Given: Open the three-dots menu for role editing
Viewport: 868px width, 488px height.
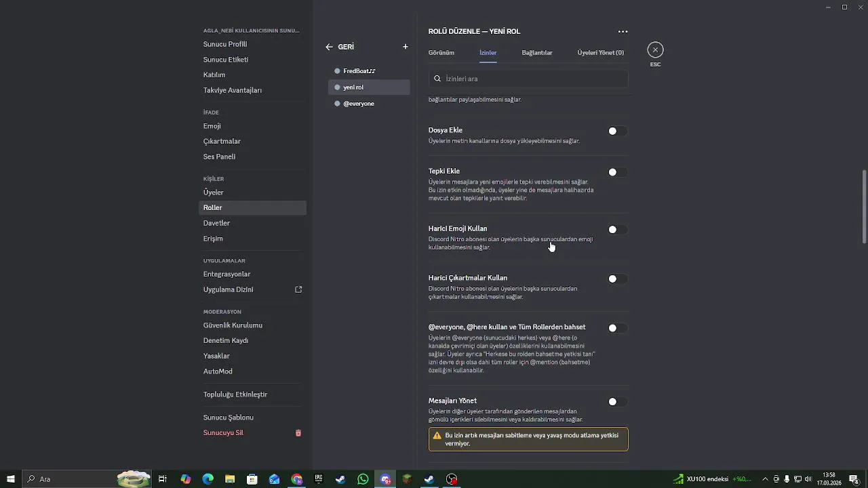Looking at the screenshot, I should point(623,31).
